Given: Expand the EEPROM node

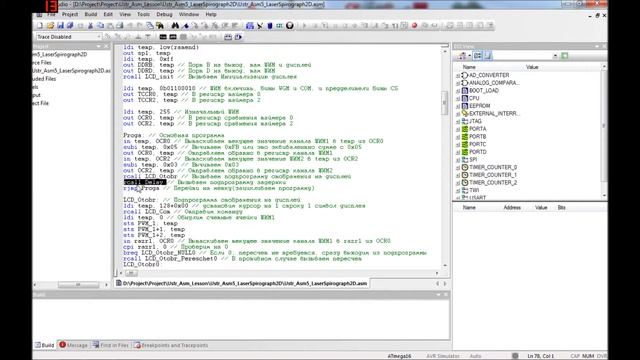Looking at the screenshot, I should click(458, 106).
